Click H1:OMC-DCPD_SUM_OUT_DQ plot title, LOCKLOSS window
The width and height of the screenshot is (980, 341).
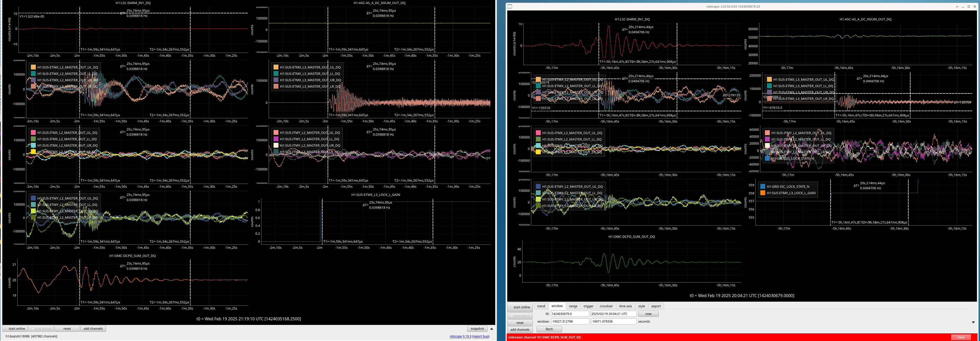(632, 237)
